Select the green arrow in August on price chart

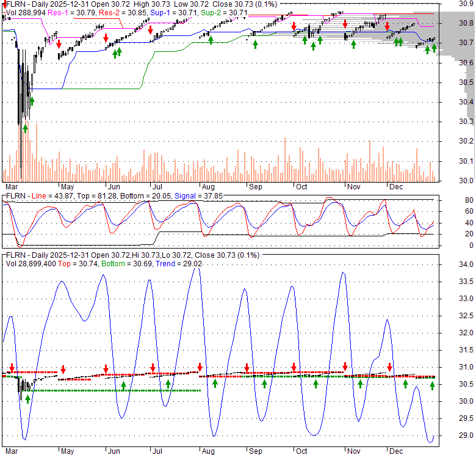(x=211, y=40)
